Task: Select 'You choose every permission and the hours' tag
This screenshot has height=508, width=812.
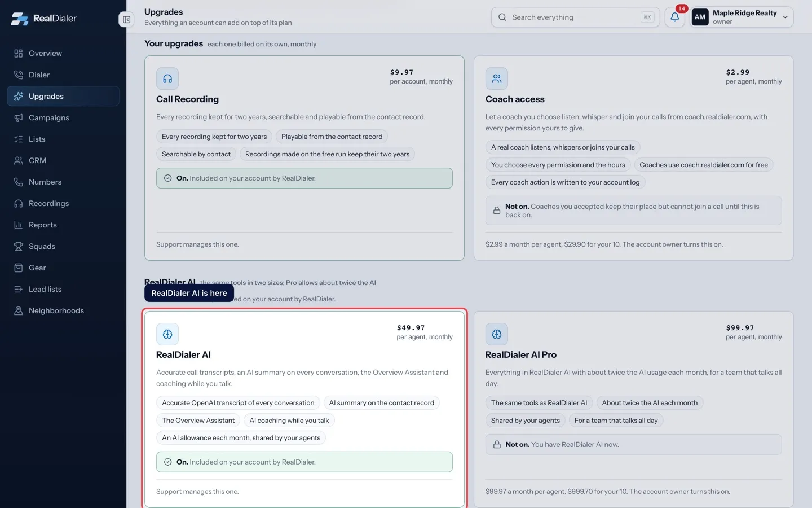Action: [558, 165]
